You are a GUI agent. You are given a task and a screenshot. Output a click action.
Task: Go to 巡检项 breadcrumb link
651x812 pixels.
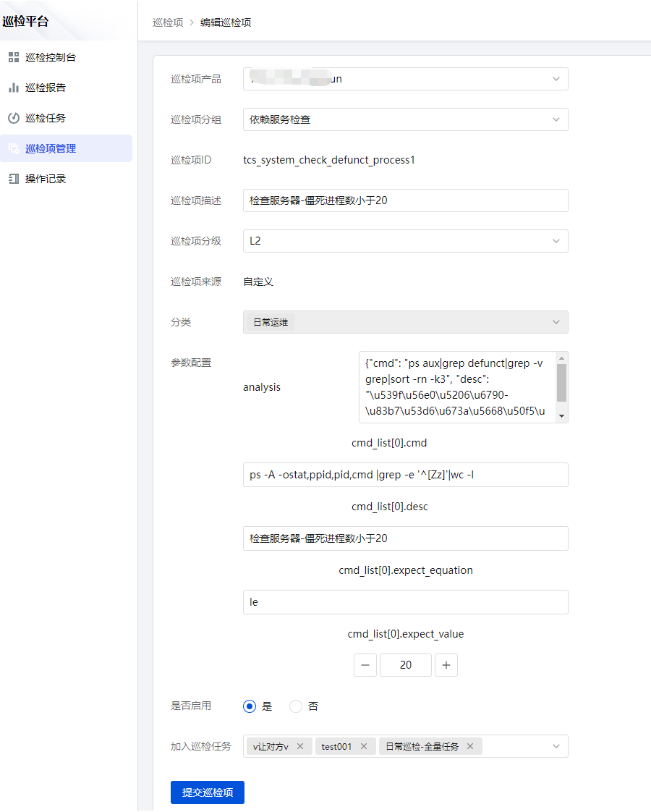167,22
